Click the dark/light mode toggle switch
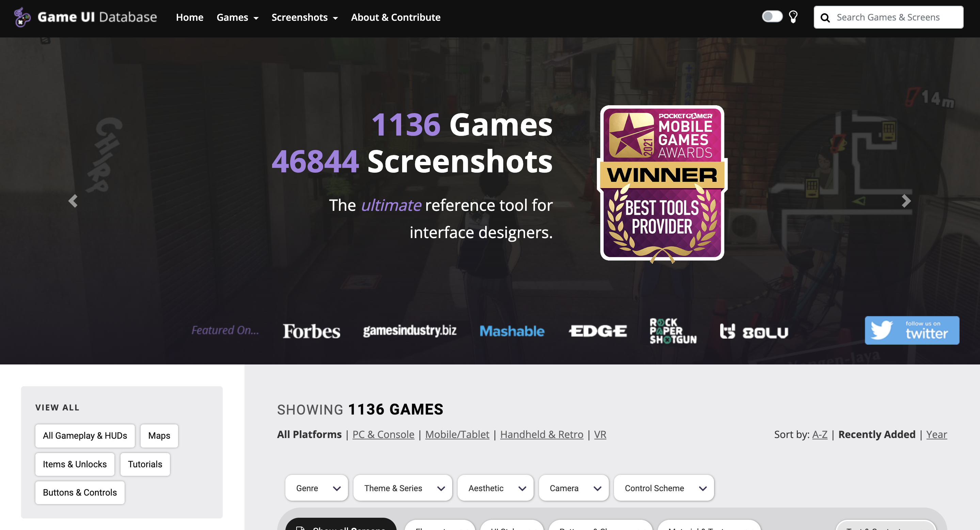The width and height of the screenshot is (980, 530). tap(772, 16)
